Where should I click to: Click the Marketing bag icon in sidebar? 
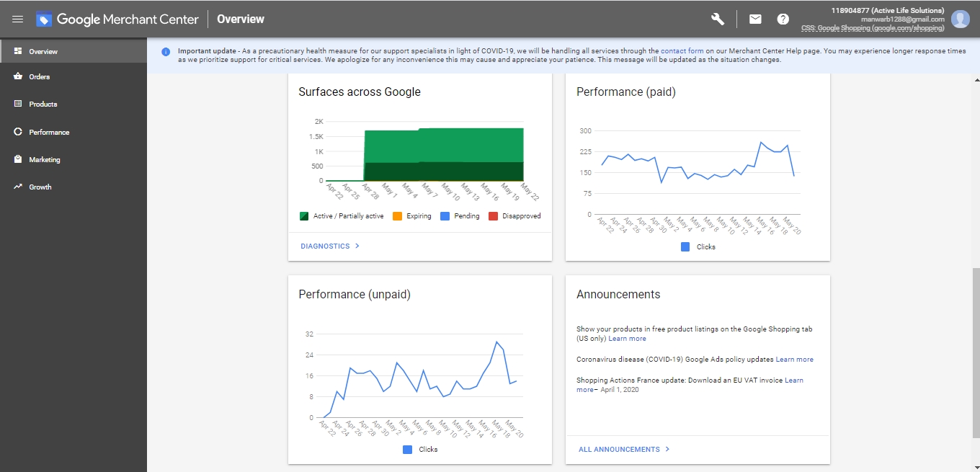(18, 159)
